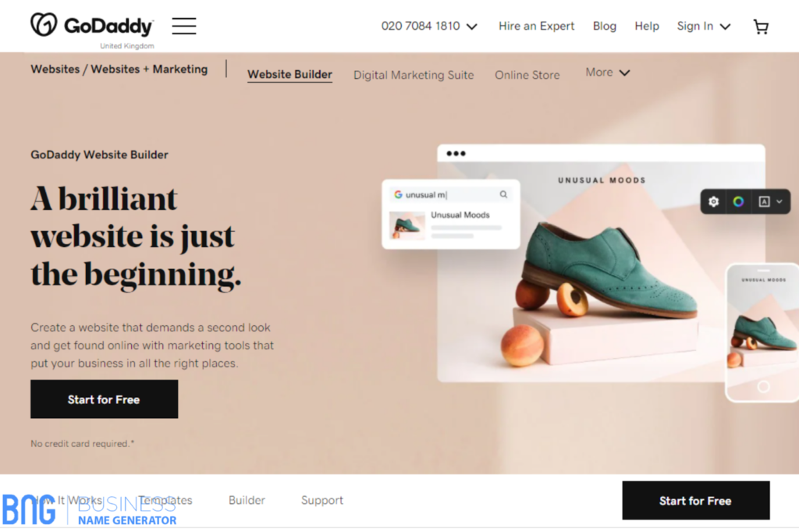
Task: Click the GoDaddy heart logo
Action: pyautogui.click(x=44, y=24)
